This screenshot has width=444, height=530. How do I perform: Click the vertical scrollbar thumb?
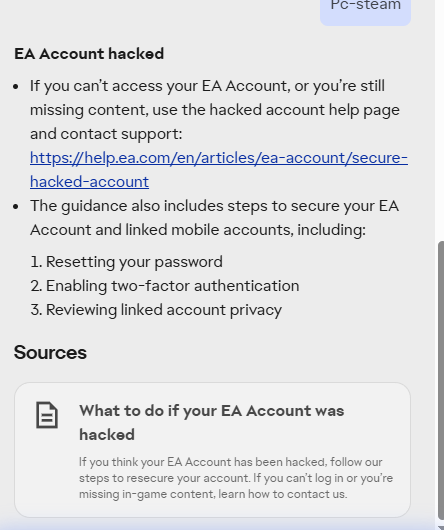point(441,380)
